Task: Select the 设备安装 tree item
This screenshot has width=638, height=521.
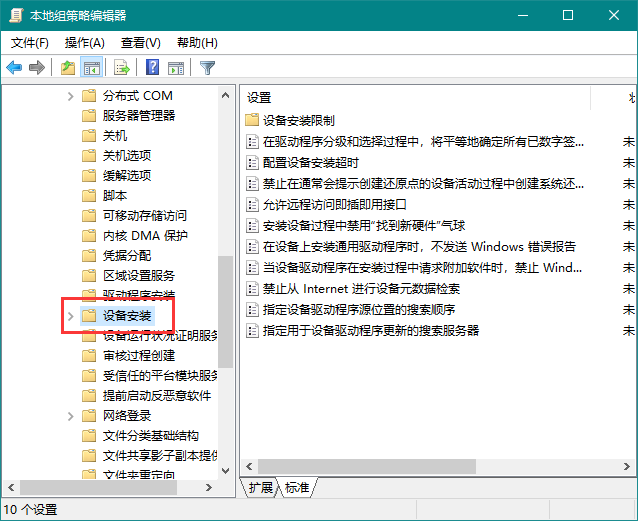Action: tap(127, 315)
